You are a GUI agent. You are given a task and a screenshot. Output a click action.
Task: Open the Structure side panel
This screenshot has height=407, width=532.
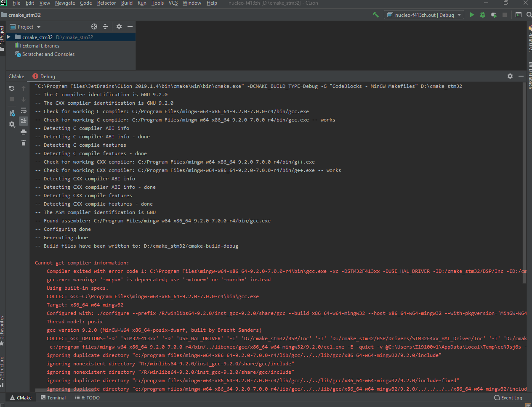3,372
